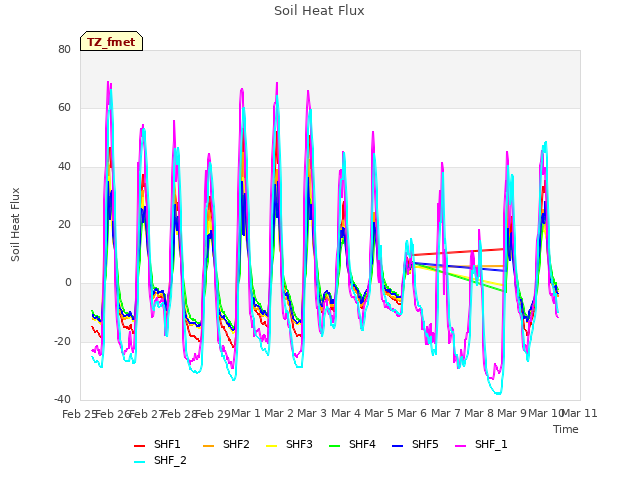Click the Mar 9 x-axis label
640x480 pixels.
pos(512,413)
